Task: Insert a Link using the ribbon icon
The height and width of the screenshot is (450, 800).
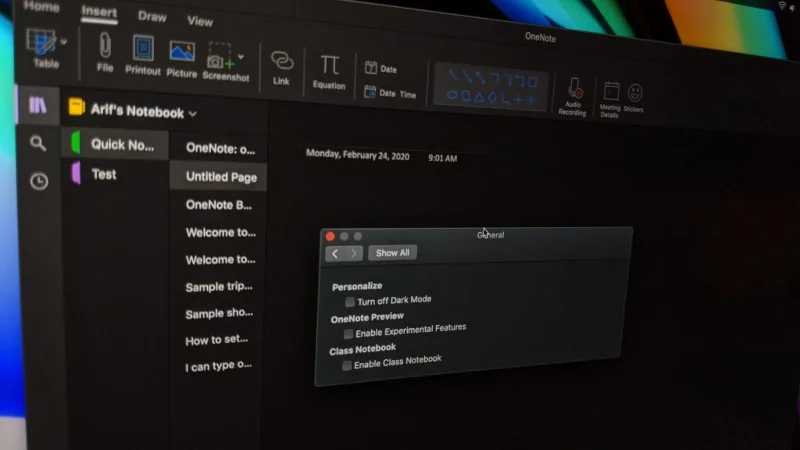Action: (282, 62)
